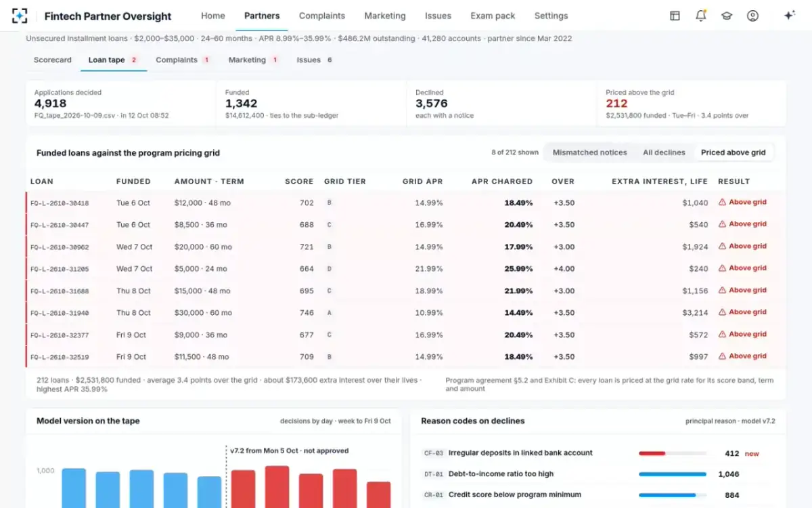812x508 pixels.
Task: Open Marketing in top navigation bar
Action: (x=385, y=16)
